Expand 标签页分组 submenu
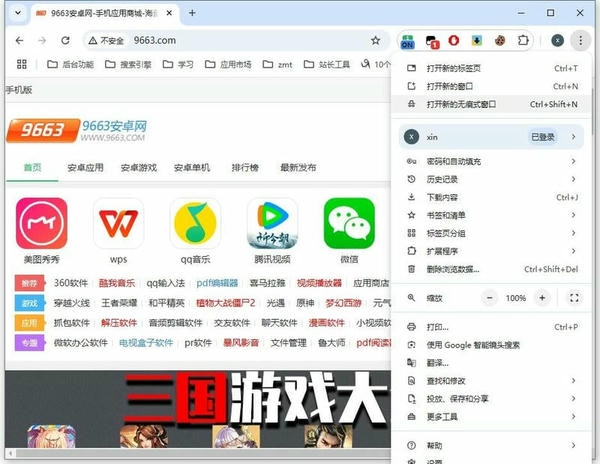 491,233
